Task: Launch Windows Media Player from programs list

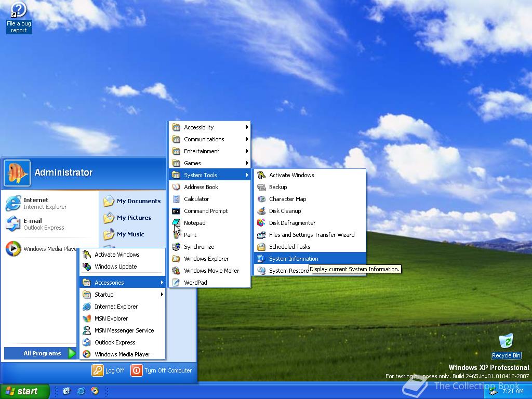Action: pyautogui.click(x=123, y=354)
